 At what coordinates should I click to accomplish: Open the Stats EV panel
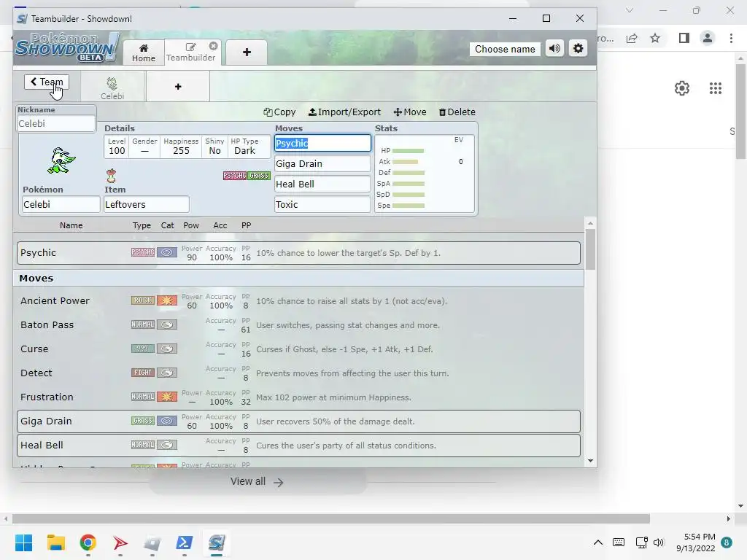(x=425, y=174)
